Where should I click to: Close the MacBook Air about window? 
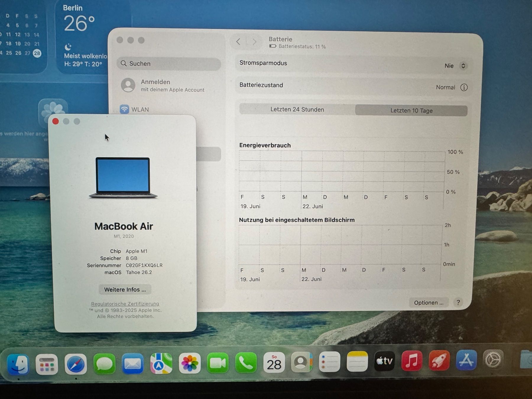click(56, 121)
